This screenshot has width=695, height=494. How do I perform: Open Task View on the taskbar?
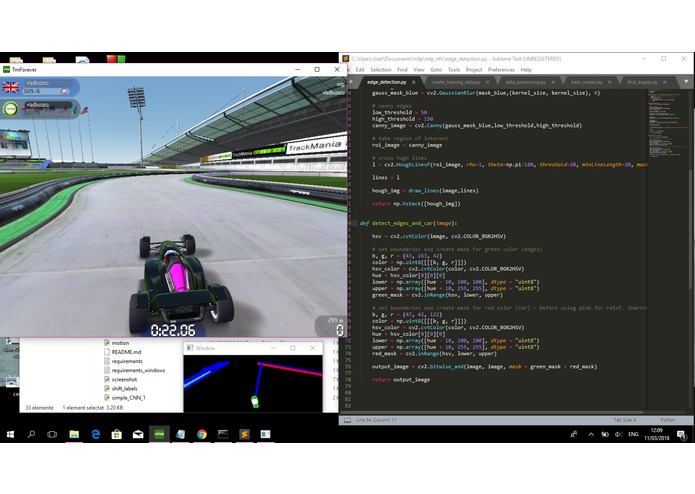[52, 434]
